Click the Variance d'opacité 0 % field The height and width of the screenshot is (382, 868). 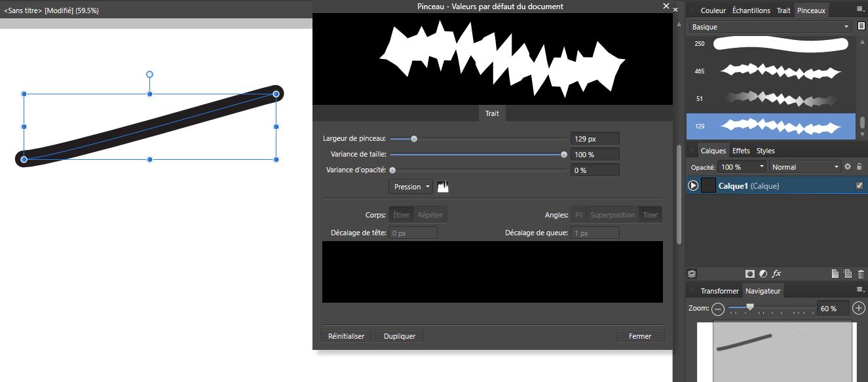point(595,170)
